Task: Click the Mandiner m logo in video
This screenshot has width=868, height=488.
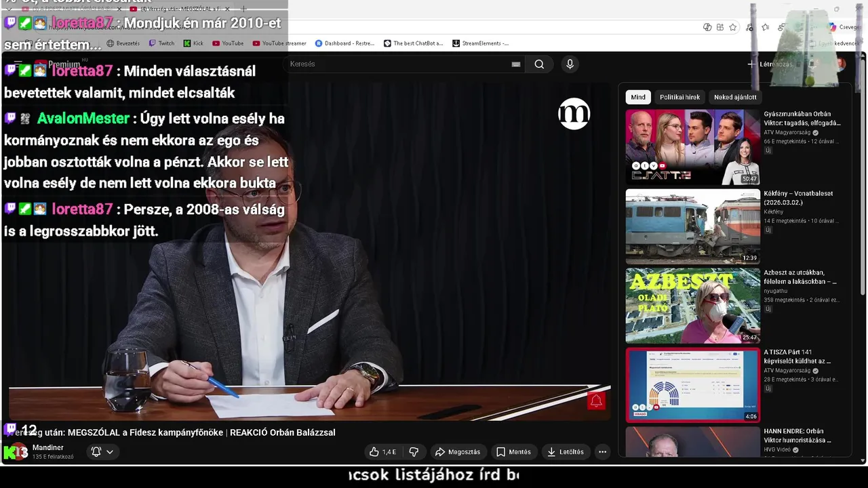Action: [574, 114]
